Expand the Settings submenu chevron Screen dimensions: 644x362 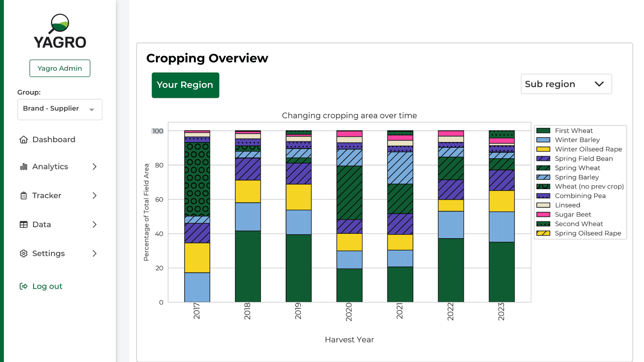(95, 253)
